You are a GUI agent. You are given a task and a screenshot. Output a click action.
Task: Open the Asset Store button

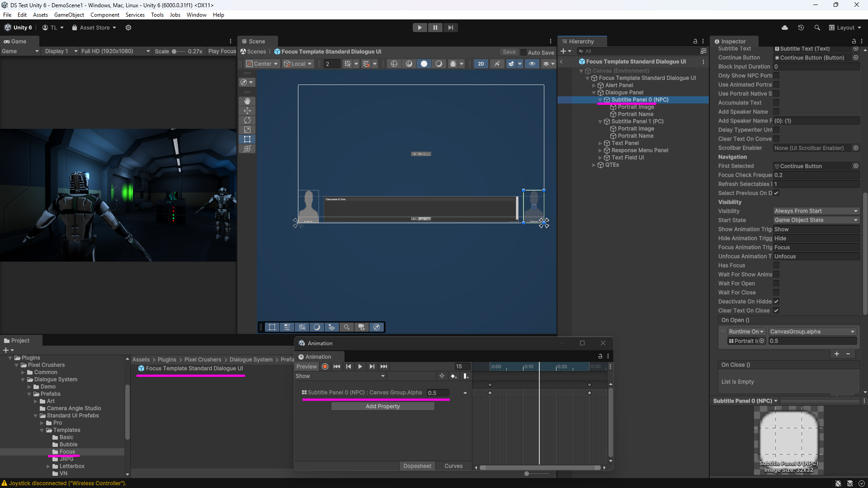(x=94, y=28)
